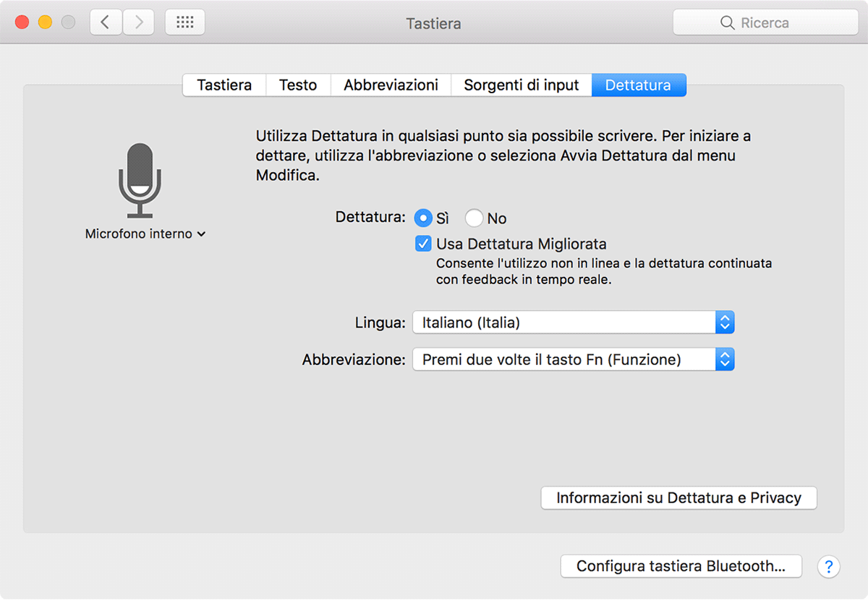Screen dimensions: 868x600
Task: Open the Microfono interno dropdown
Action: point(145,234)
